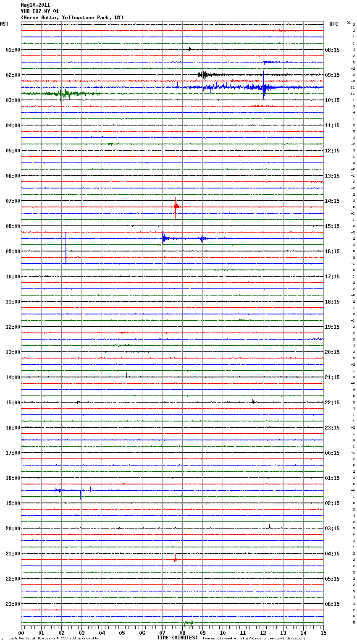Click the 09:15 UTC time label

pyautogui.click(x=332, y=75)
